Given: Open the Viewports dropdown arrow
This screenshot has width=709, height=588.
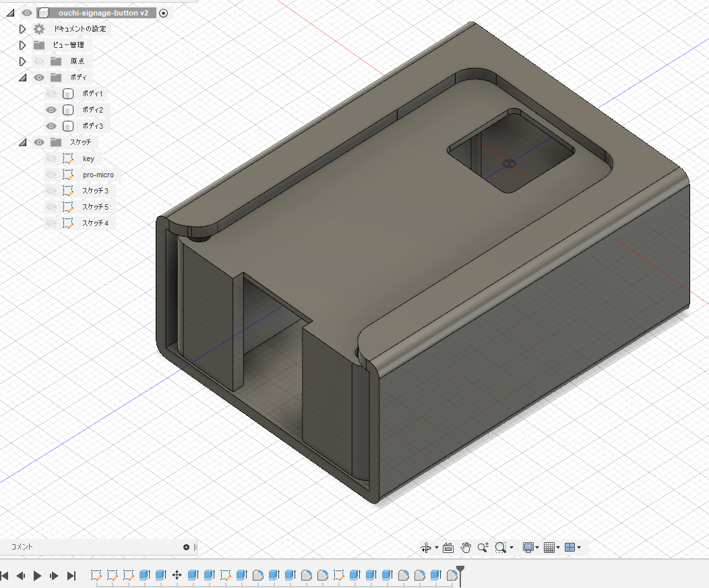Looking at the screenshot, I should coord(579,548).
